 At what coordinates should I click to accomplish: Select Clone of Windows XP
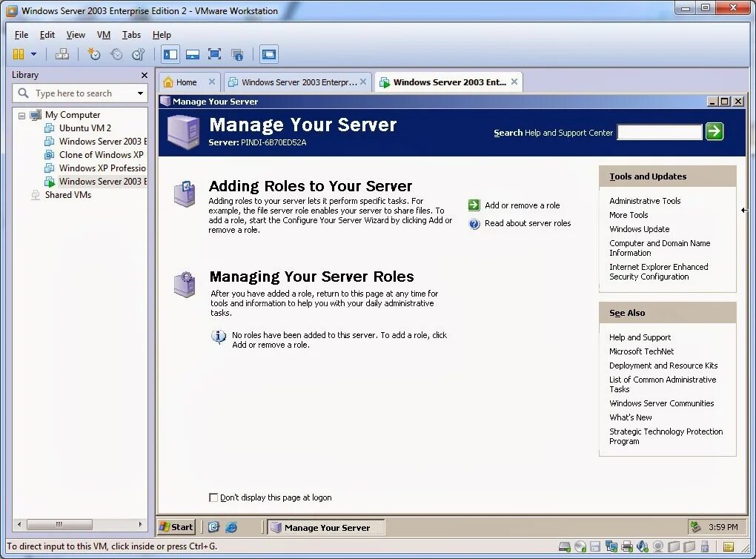tap(102, 155)
